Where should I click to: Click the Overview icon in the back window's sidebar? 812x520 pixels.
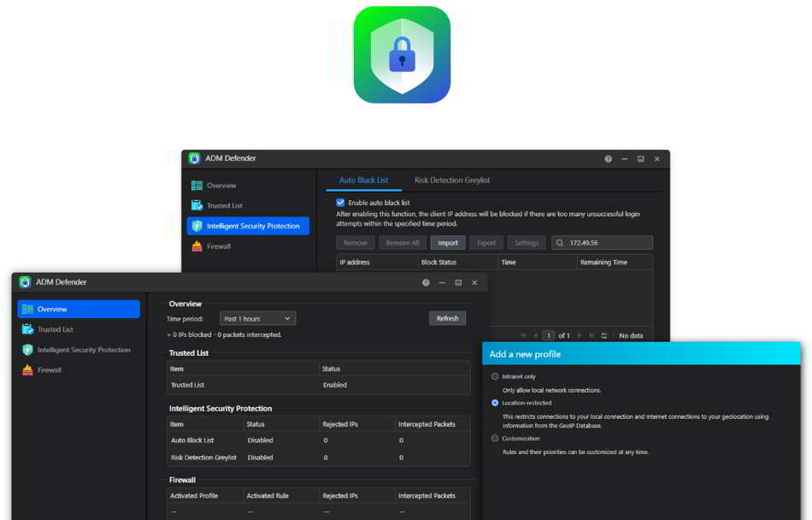tap(197, 186)
